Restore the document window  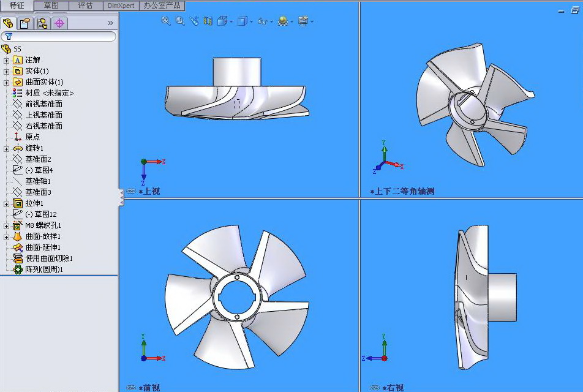575,10
